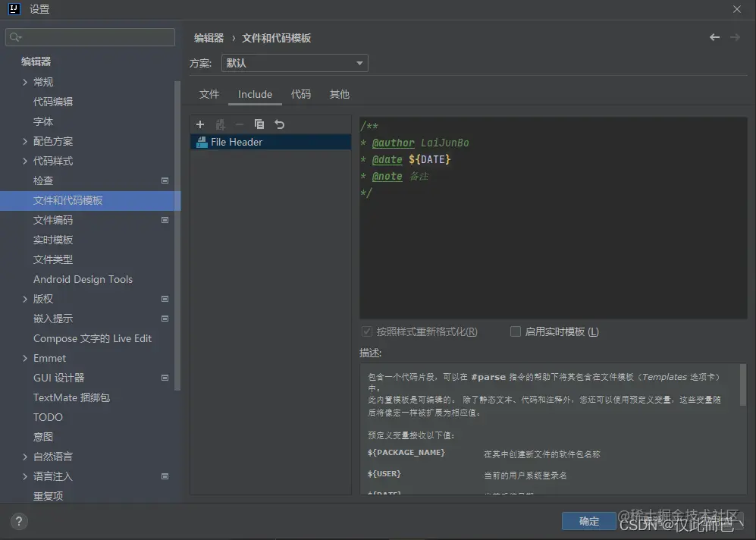Image resolution: width=756 pixels, height=540 pixels.
Task: Click the description panel scrollbar
Action: (x=743, y=385)
